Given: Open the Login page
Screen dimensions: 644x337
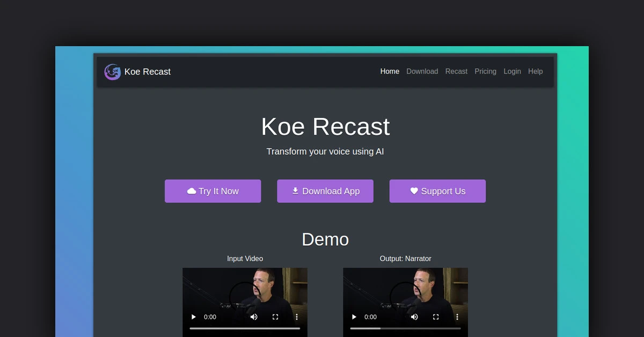Looking at the screenshot, I should click(x=512, y=71).
